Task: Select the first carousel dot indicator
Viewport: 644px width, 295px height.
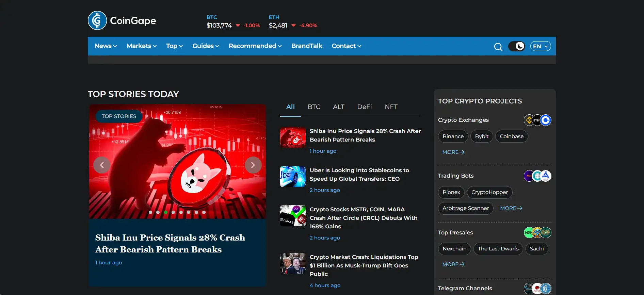Action: coord(150,212)
